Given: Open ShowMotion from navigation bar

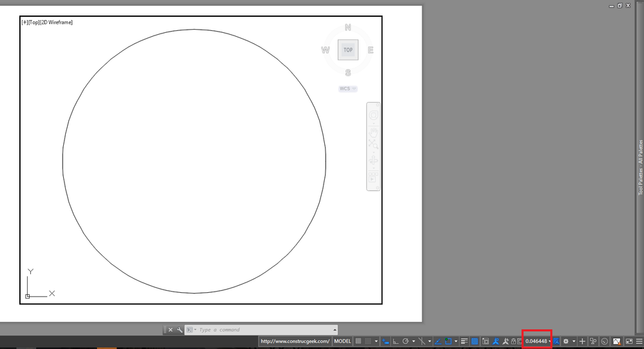Looking at the screenshot, I should [x=373, y=177].
